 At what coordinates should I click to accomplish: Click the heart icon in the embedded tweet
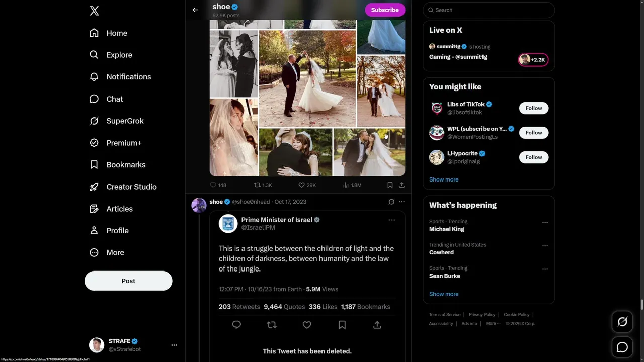pyautogui.click(x=307, y=325)
